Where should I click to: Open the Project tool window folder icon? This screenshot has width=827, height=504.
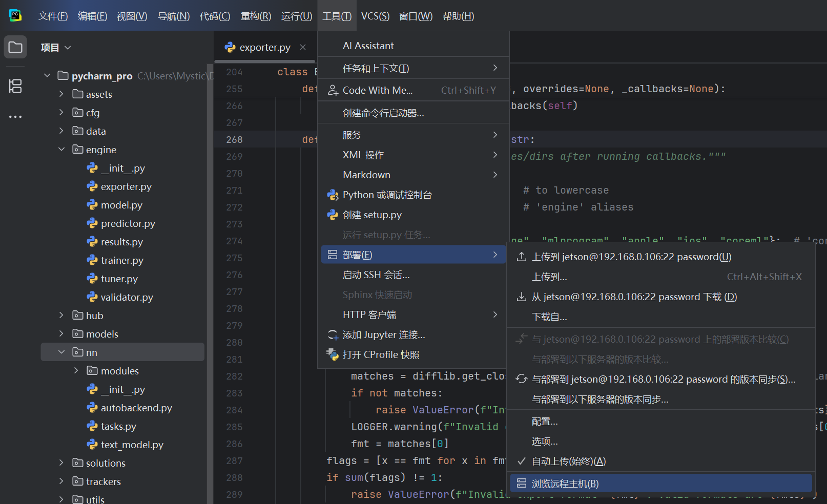pos(15,47)
